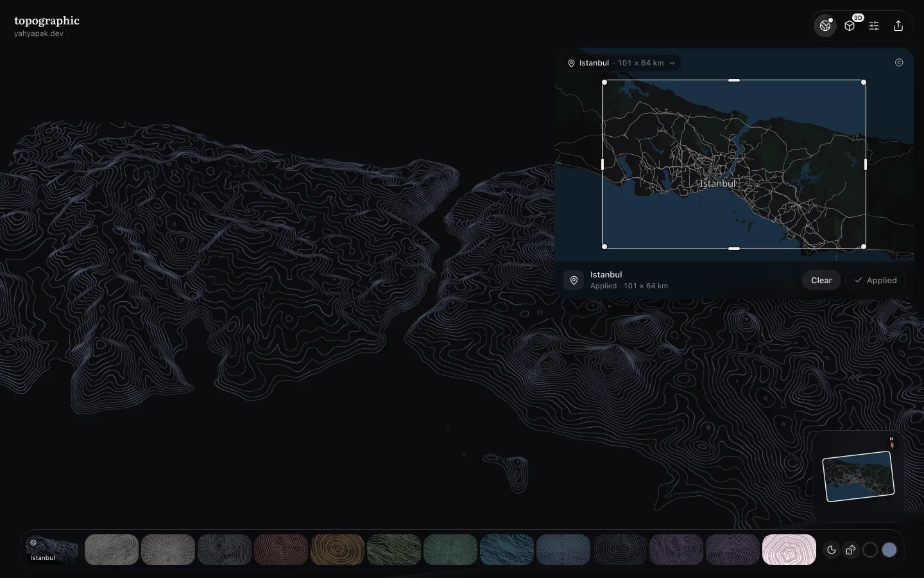Click the right edge handle of selection box
Viewport: 924px width, 578px height.
pyautogui.click(x=866, y=164)
